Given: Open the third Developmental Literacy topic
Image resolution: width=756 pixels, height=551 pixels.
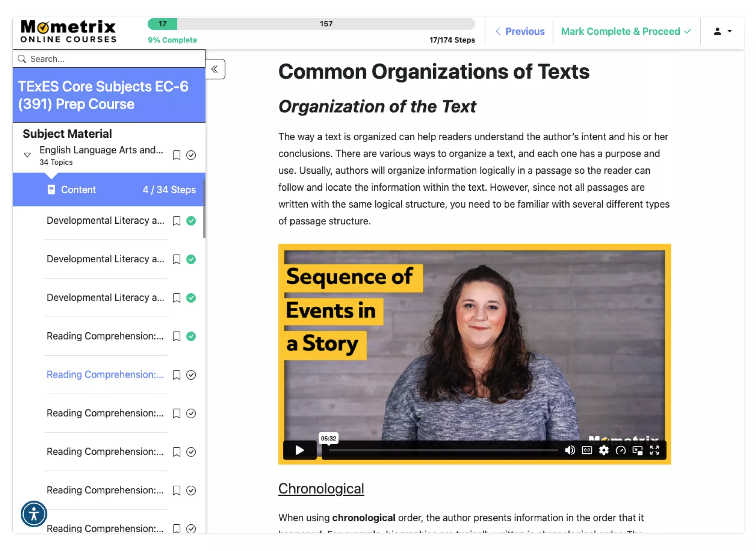Looking at the screenshot, I should pyautogui.click(x=106, y=298).
